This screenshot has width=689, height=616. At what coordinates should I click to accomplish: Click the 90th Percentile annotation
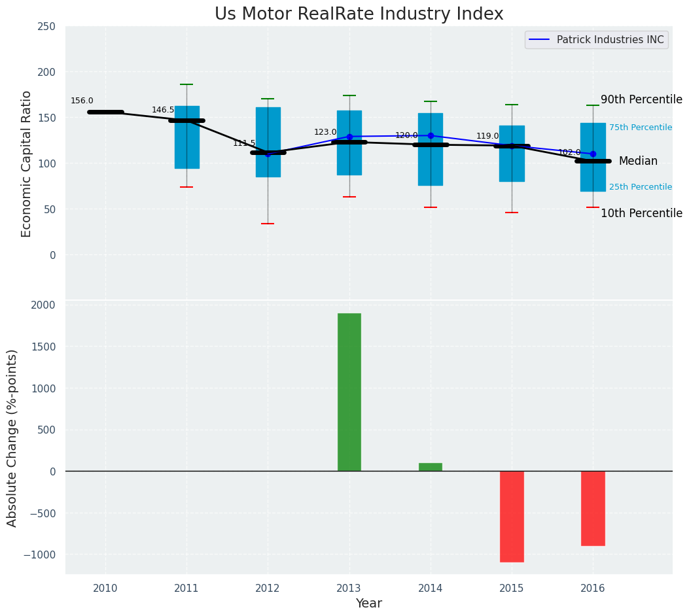tap(641, 99)
